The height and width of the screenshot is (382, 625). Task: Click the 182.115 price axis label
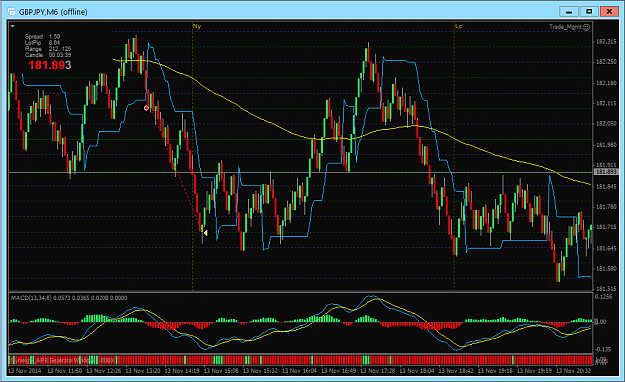click(x=606, y=103)
